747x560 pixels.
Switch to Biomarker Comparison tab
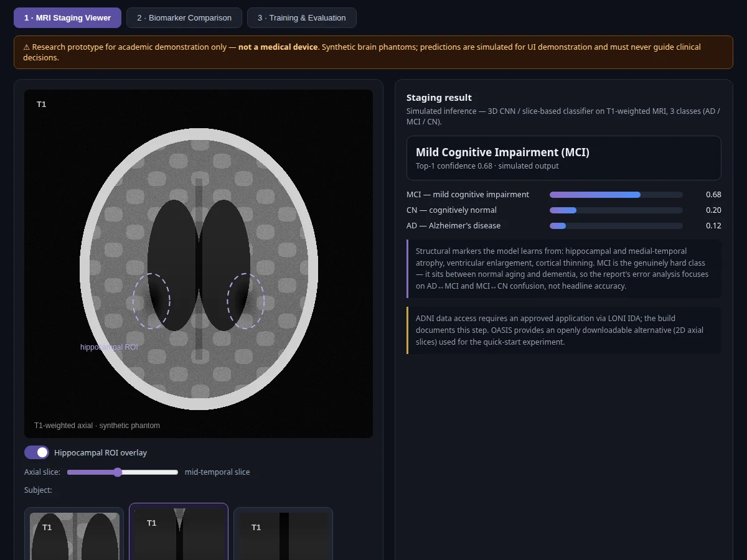[x=184, y=18]
